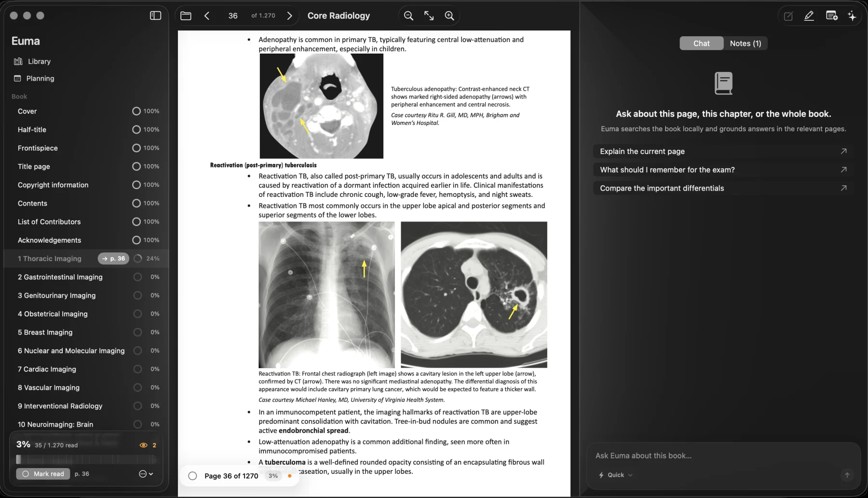Image resolution: width=868 pixels, height=498 pixels.
Task: Click the orange eye icon in progress card
Action: 143,445
